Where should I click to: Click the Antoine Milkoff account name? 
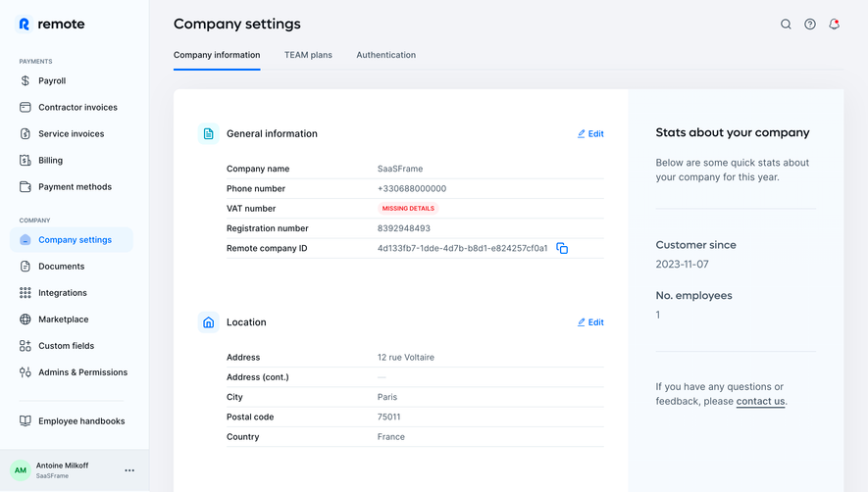(x=62, y=466)
